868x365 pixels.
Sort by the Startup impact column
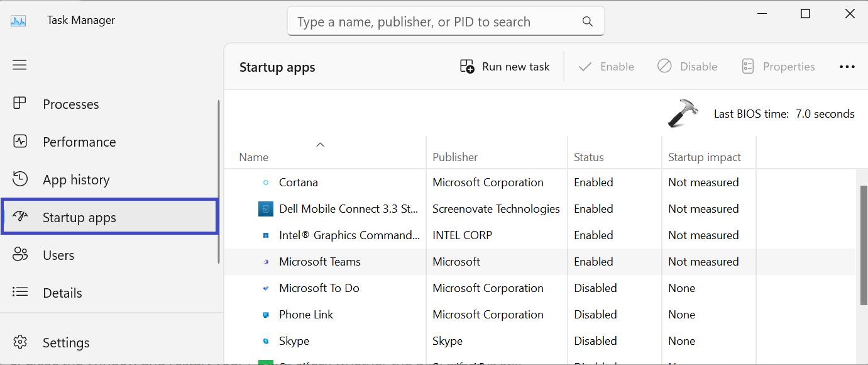coord(705,157)
